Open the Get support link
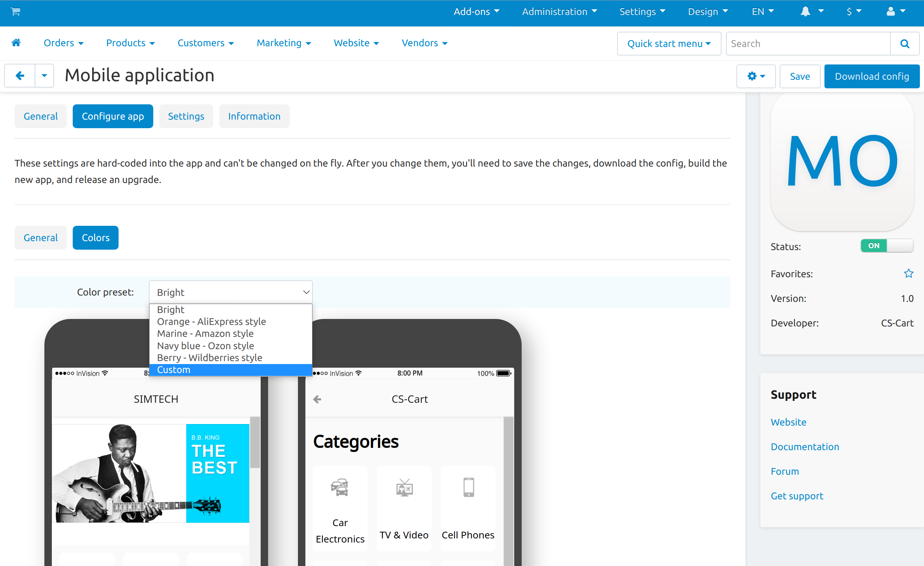924x566 pixels. pyautogui.click(x=797, y=496)
